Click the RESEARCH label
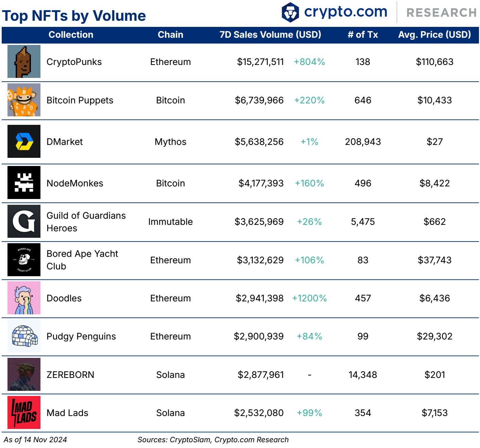This screenshot has height=448, width=480. pyautogui.click(x=442, y=13)
